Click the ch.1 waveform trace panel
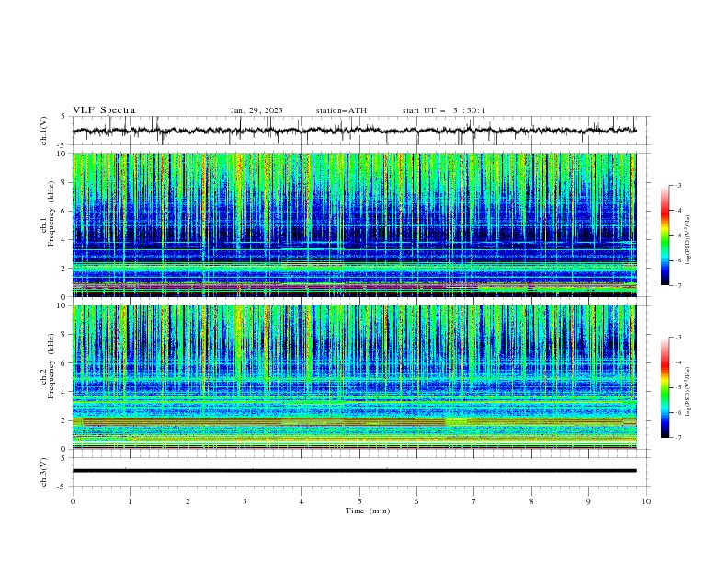This screenshot has width=728, height=563. click(x=359, y=131)
